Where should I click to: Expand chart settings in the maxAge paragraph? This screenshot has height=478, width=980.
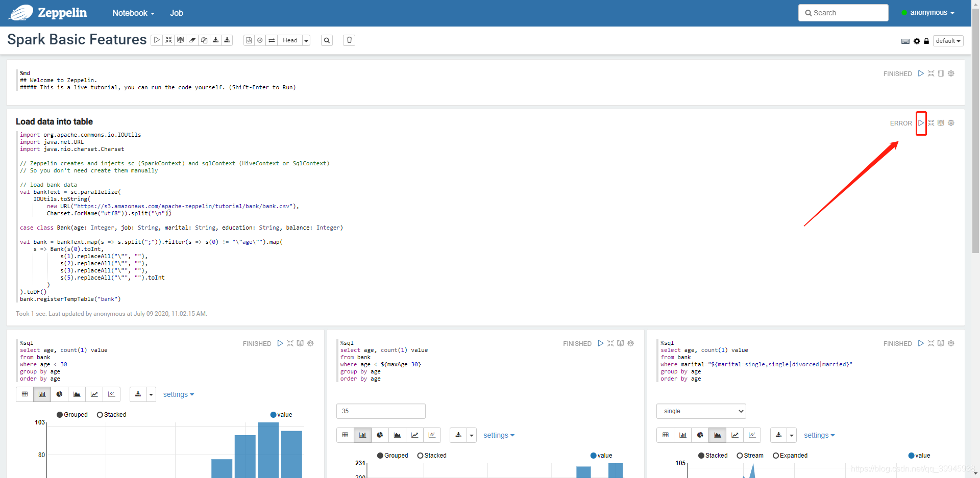click(x=499, y=435)
